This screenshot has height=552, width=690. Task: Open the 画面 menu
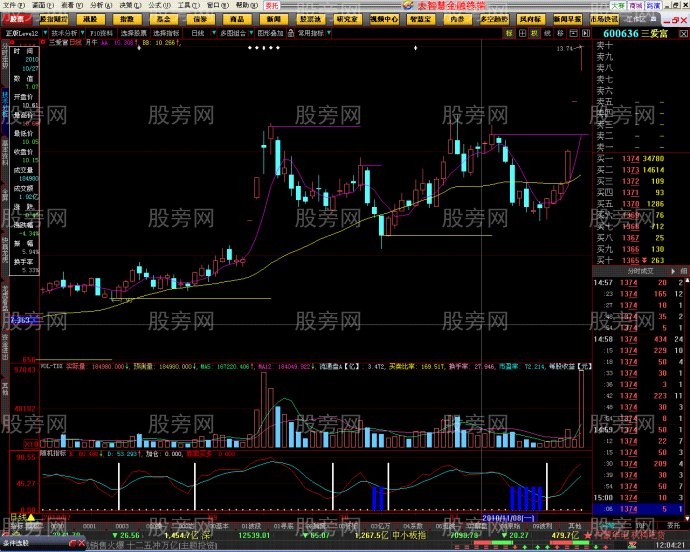pos(43,5)
